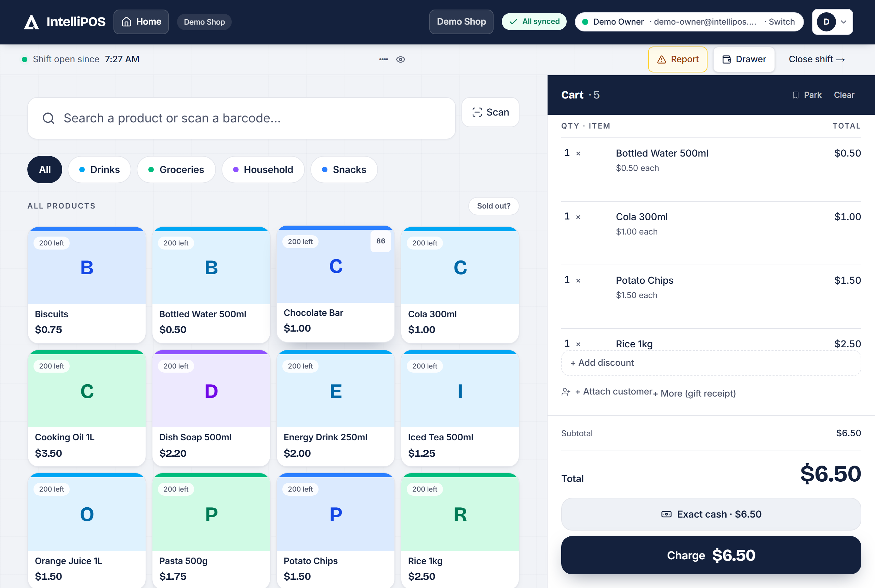Screen dimensions: 875x588
Task: Add Orange Juice 1L product card
Action: (x=86, y=531)
